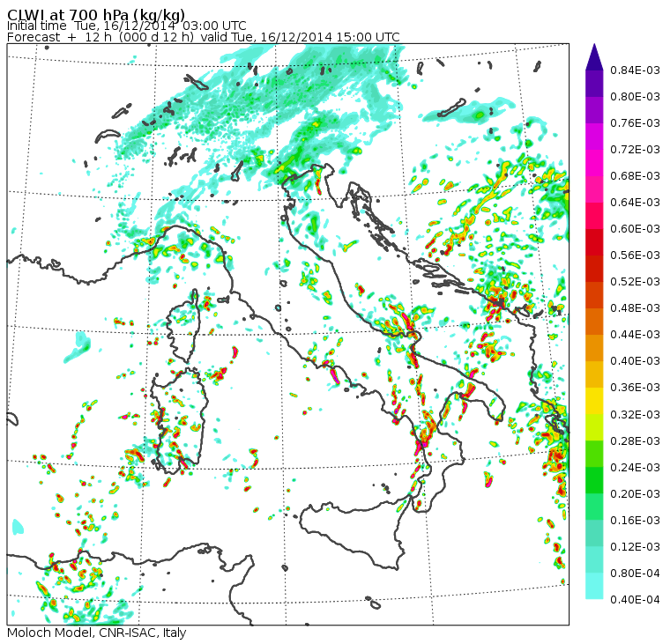Click the 0.60E-03 legend label

(635, 229)
